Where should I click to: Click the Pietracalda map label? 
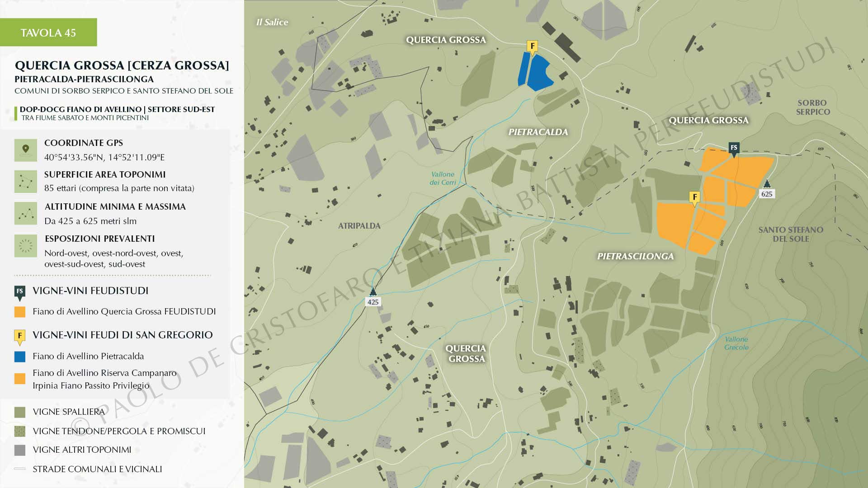click(x=538, y=132)
